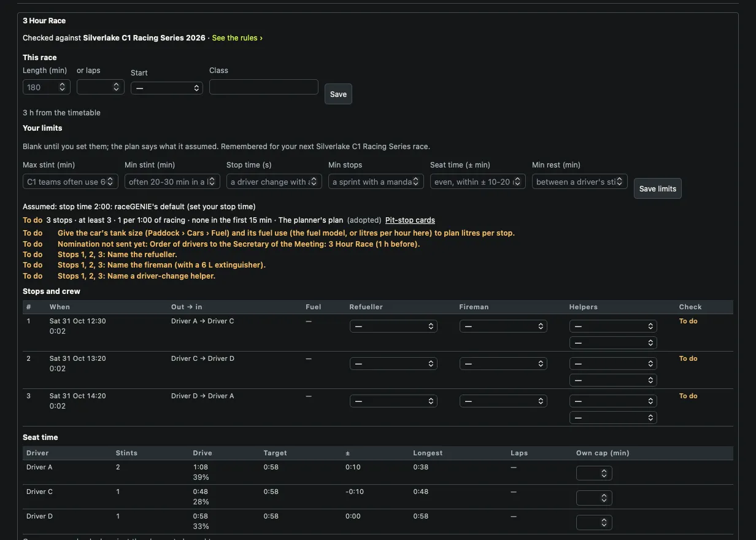756x540 pixels.
Task: Click the Length (min) field
Action: coord(47,87)
